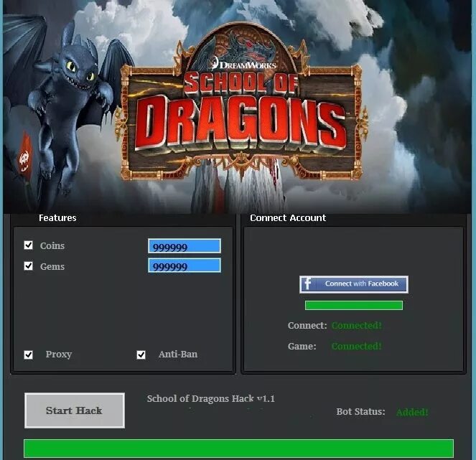Click the Coins label text

(x=52, y=245)
